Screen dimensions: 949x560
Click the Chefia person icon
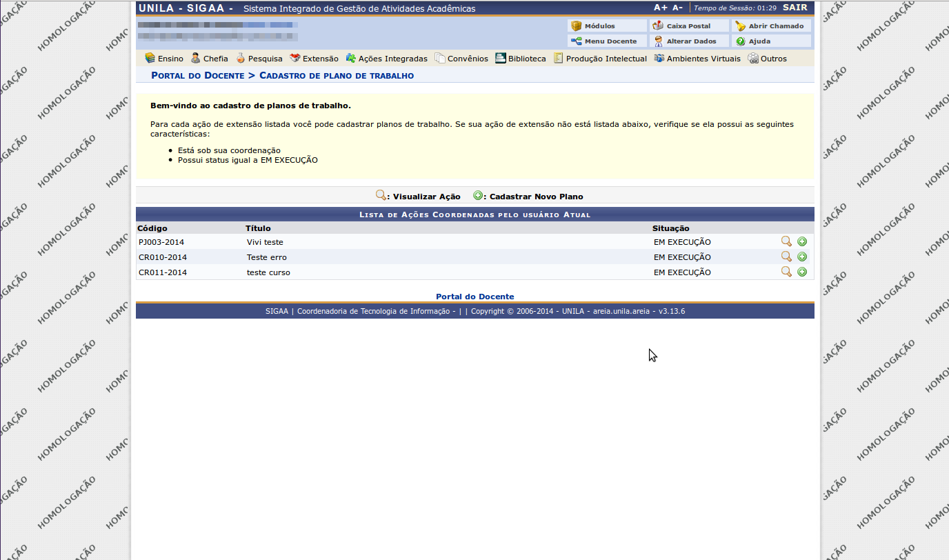[196, 58]
